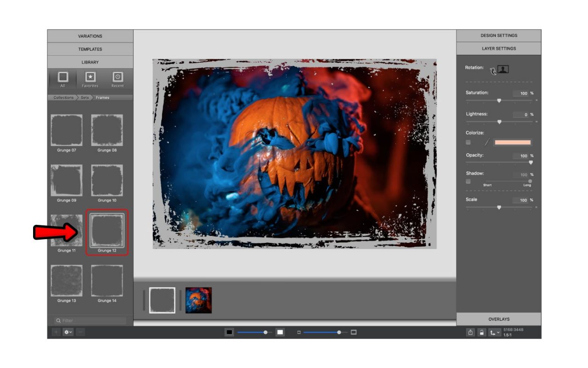Open the gear settings icon below the filter field
588x368 pixels.
[66, 332]
